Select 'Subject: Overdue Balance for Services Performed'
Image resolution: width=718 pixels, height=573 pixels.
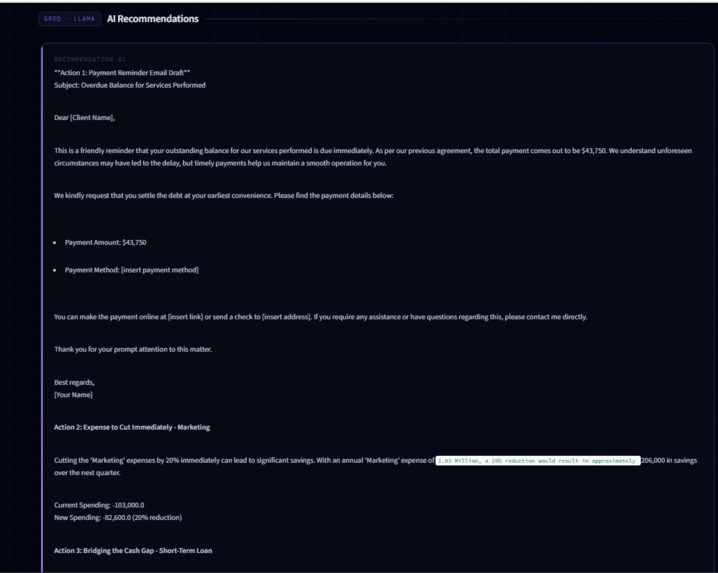(130, 85)
